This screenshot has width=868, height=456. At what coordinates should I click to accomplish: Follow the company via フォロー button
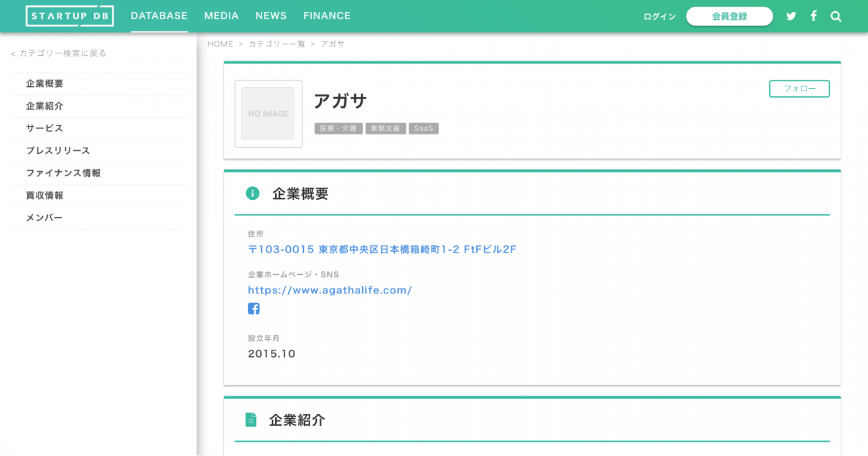click(x=799, y=89)
